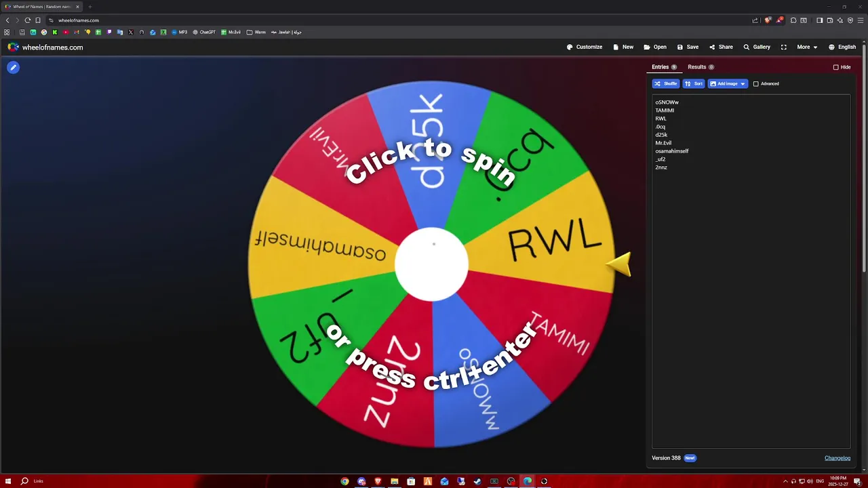Toggle the browser sidebar panel icon
This screenshot has width=868, height=488.
point(820,20)
